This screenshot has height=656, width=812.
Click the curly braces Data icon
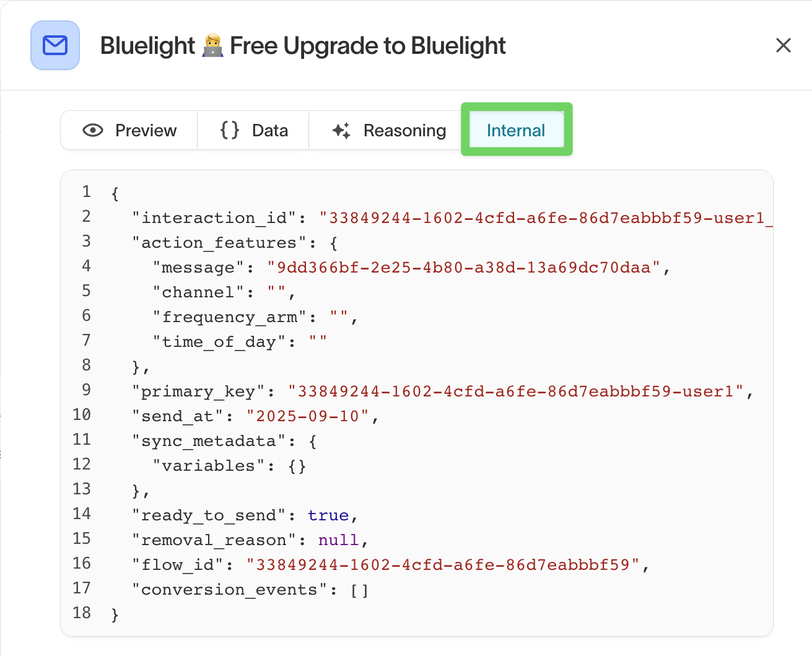[230, 130]
